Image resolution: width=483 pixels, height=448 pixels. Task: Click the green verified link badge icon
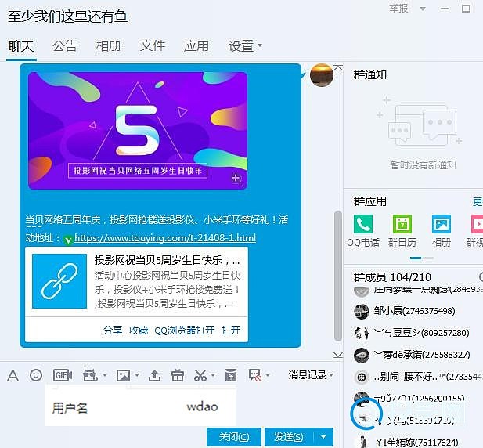point(68,240)
